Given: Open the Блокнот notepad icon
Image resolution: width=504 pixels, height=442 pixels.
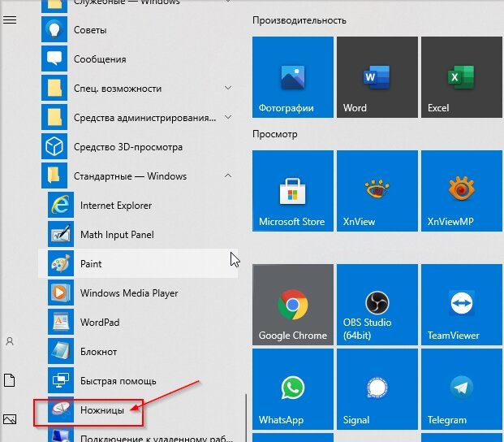Looking at the screenshot, I should pyautogui.click(x=61, y=352).
